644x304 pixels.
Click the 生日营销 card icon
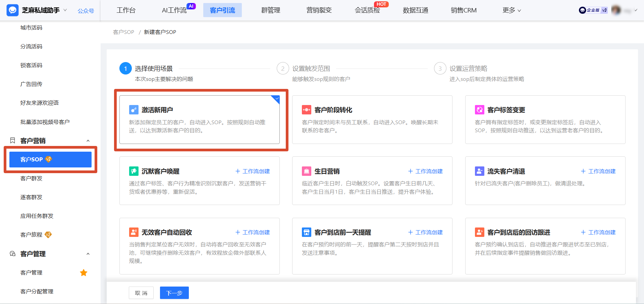(307, 171)
